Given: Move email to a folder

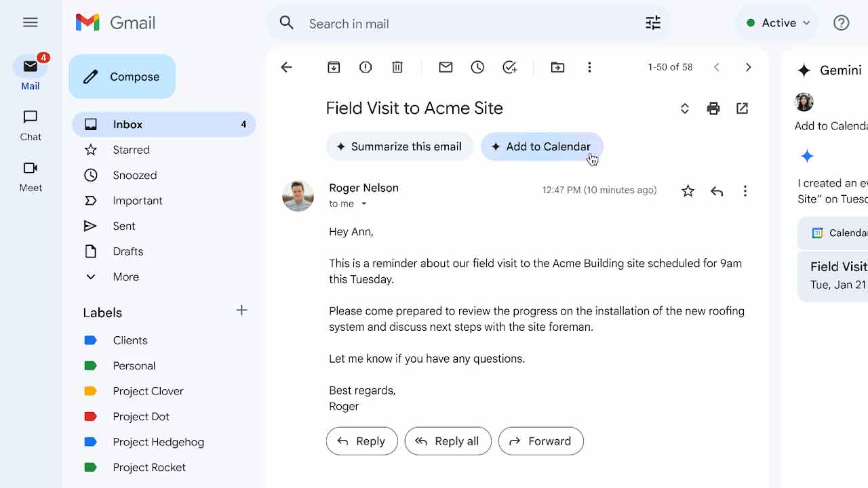Looking at the screenshot, I should (x=557, y=67).
